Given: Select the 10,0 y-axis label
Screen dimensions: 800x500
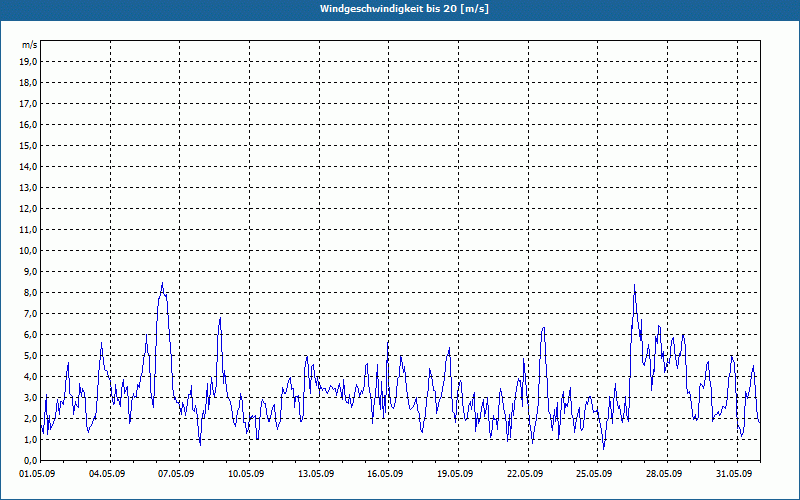Looking at the screenshot, I should point(28,251).
